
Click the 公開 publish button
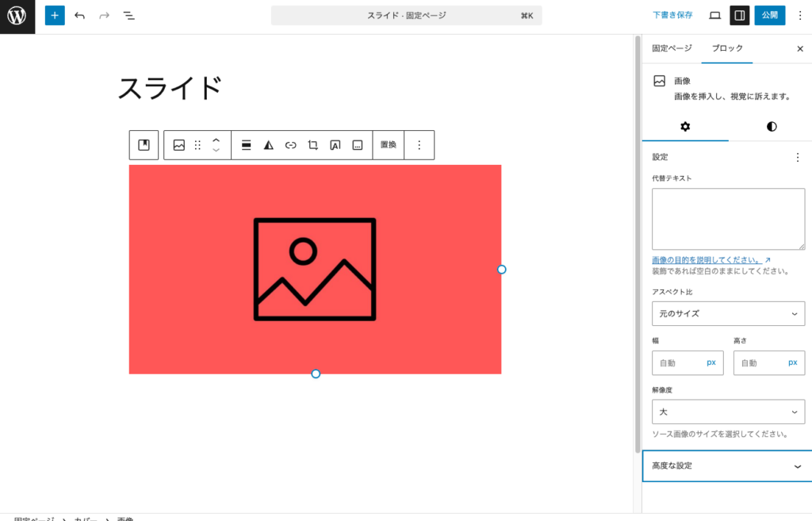pos(769,16)
